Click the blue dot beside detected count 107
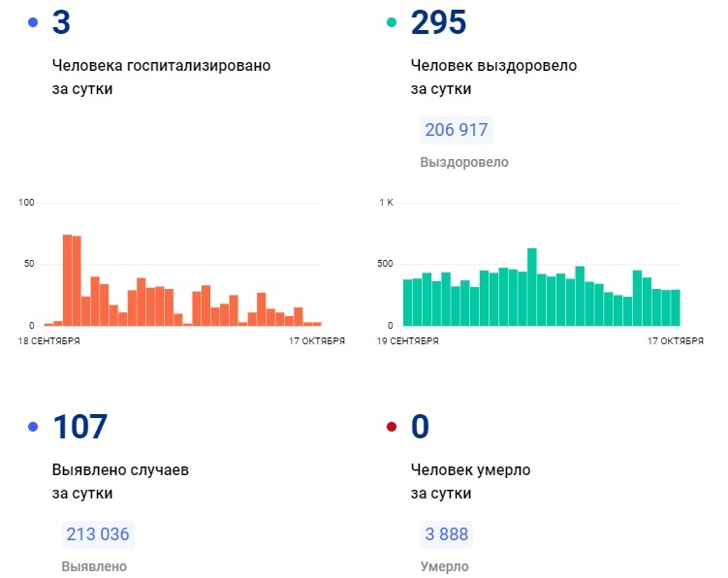728x578 pixels. tap(33, 427)
